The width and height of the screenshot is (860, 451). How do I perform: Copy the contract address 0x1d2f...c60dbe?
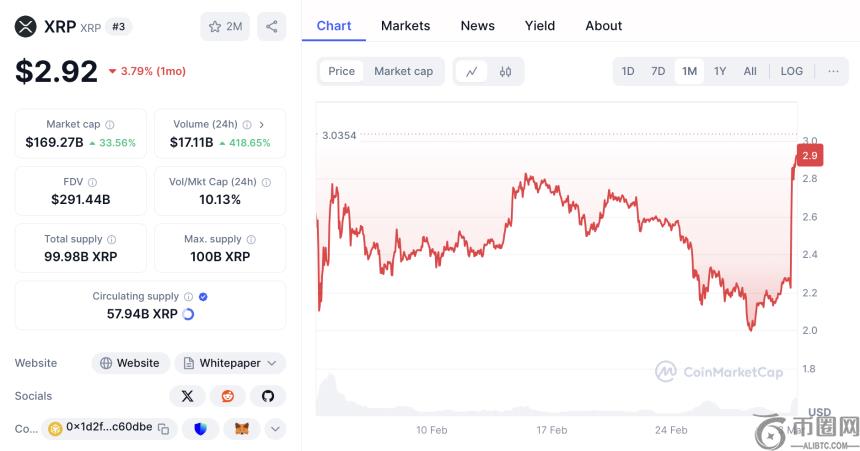(x=164, y=428)
